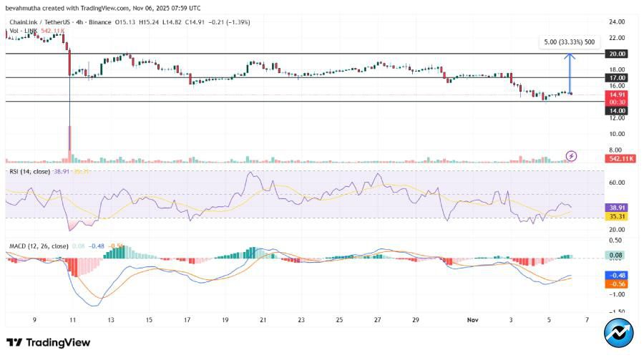Viewport: 644px width, 358px height.
Task: Click the purple lightning bolt icon
Action: pos(571,155)
